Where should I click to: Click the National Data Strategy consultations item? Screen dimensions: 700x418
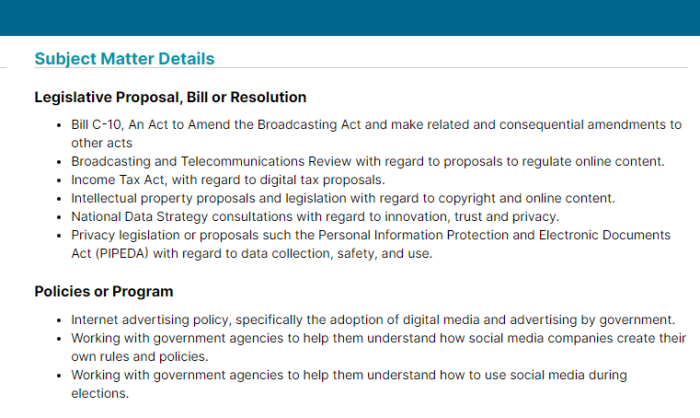315,217
